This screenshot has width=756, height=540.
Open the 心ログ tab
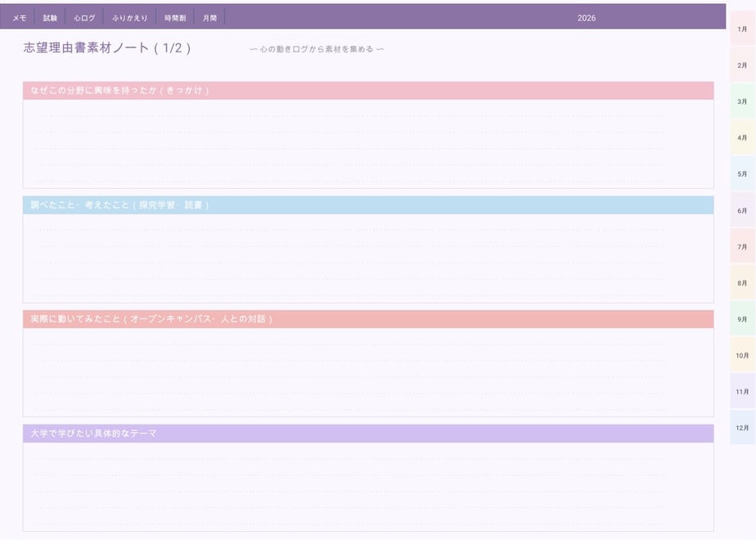point(84,18)
